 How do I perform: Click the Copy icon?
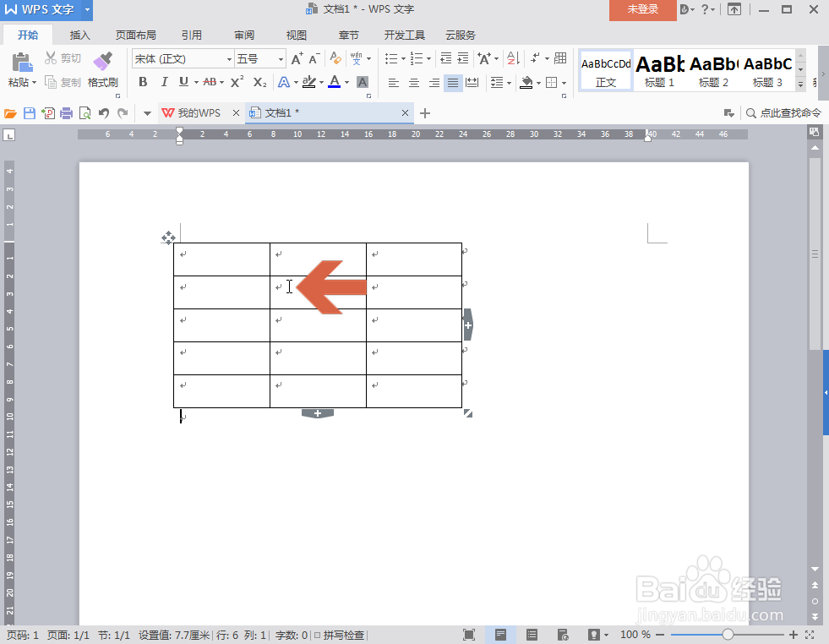click(51, 82)
